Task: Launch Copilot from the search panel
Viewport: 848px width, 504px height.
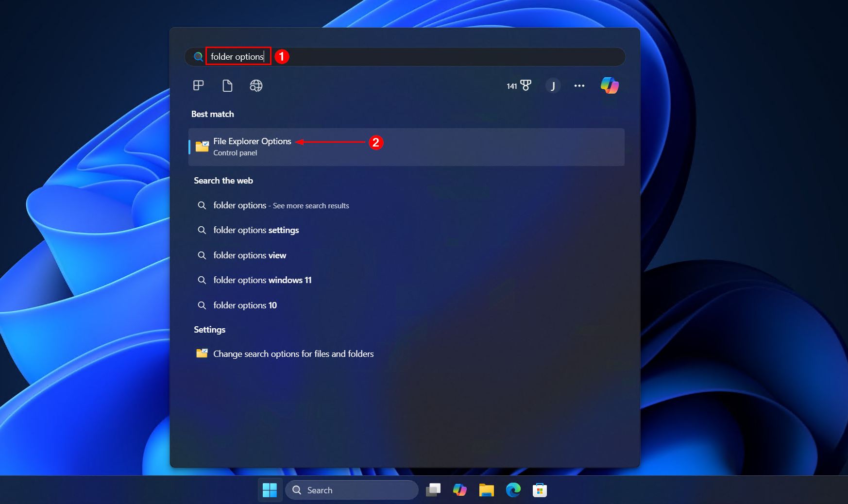Action: tap(610, 85)
